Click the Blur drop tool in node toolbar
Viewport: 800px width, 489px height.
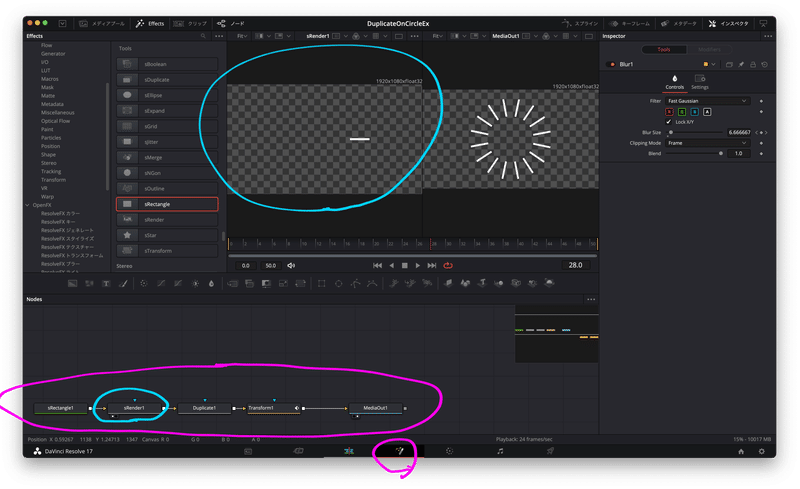click(212, 283)
